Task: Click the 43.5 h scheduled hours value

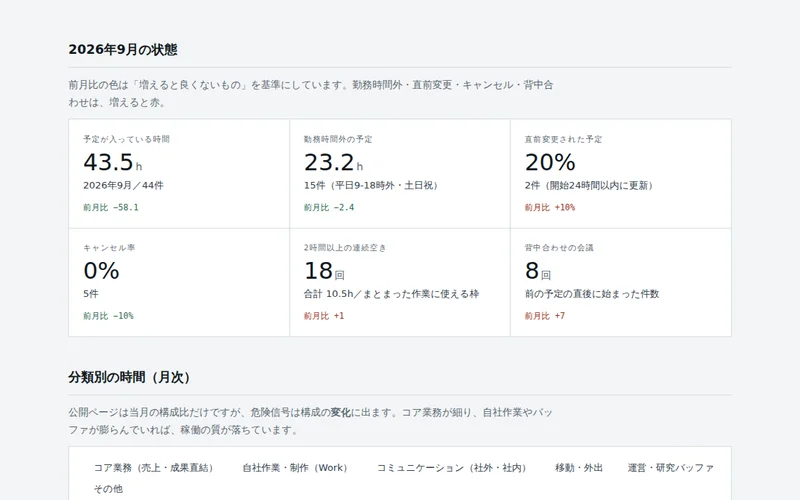Action: coord(113,162)
